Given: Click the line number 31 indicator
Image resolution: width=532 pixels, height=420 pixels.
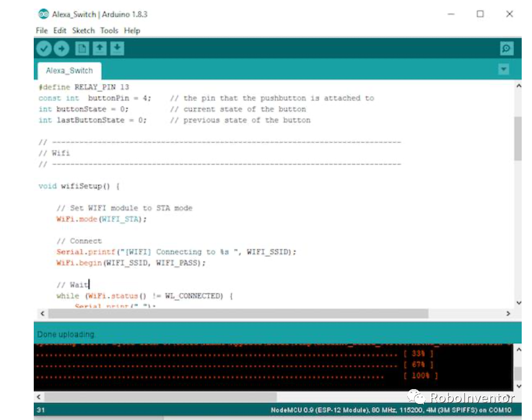Looking at the screenshot, I should click(40, 409).
